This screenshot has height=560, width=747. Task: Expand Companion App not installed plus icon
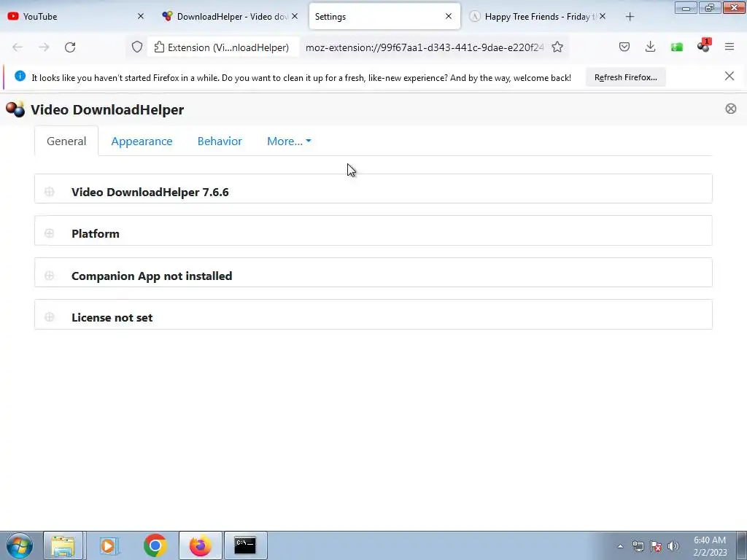(49, 276)
